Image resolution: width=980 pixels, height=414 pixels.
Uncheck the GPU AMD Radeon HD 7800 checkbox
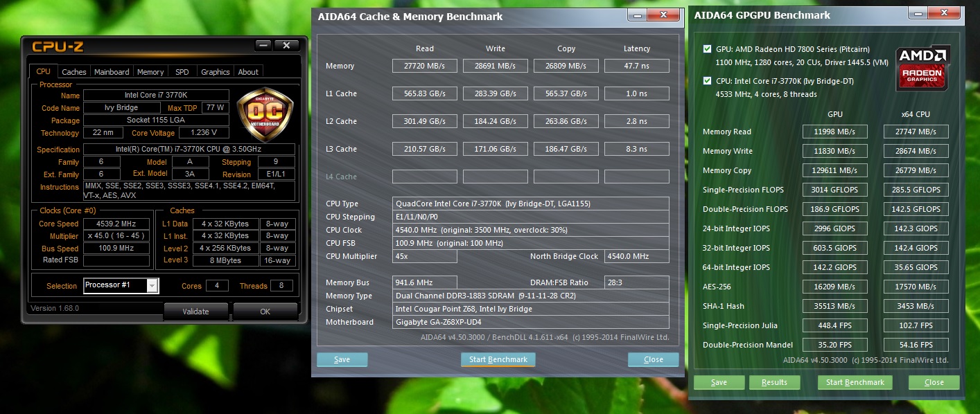point(707,49)
